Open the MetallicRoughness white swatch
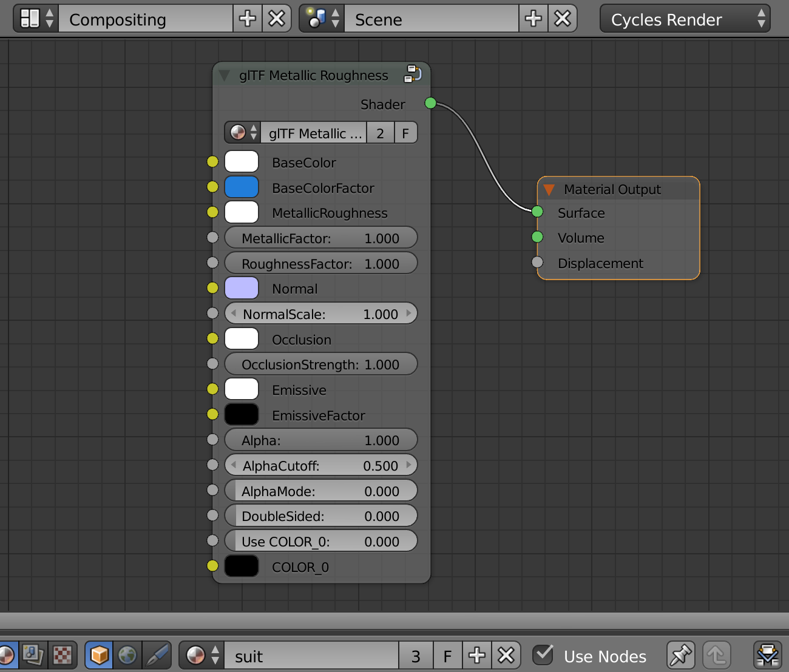This screenshot has height=672, width=789. (242, 212)
